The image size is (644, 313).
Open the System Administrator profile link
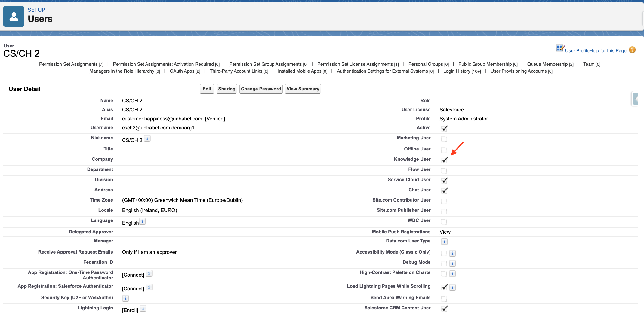coord(464,119)
